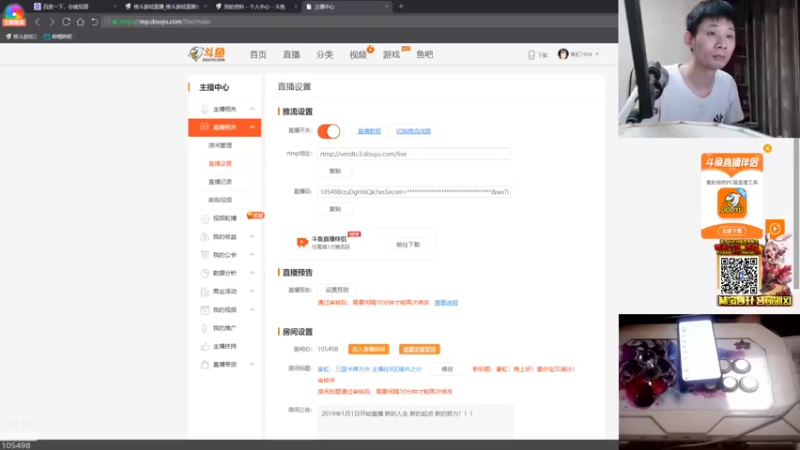Expand the 商业活动 sidebar section
Viewport: 800px width, 450px height.
click(252, 291)
